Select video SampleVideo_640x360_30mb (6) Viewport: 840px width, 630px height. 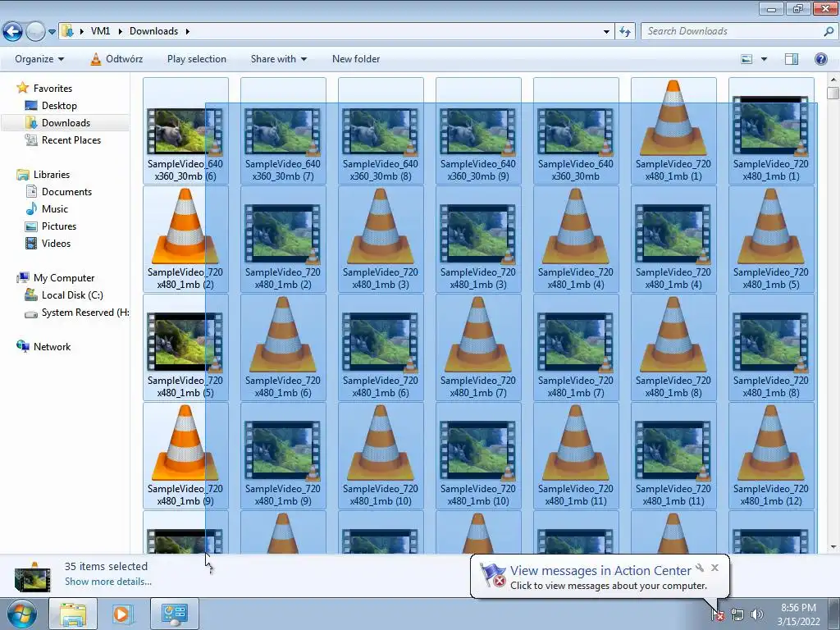pyautogui.click(x=185, y=130)
